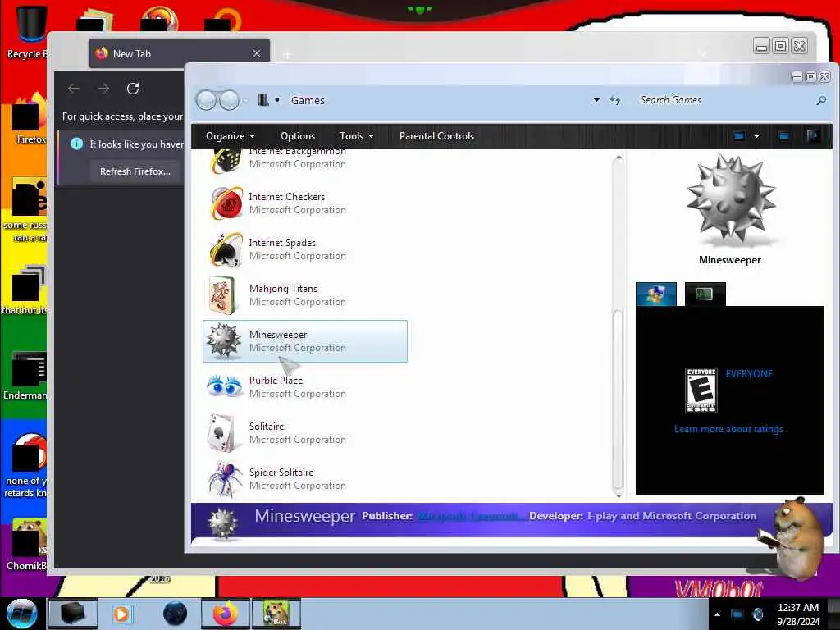Click Refresh Firefox button
Image resolution: width=840 pixels, height=630 pixels.
(x=135, y=171)
